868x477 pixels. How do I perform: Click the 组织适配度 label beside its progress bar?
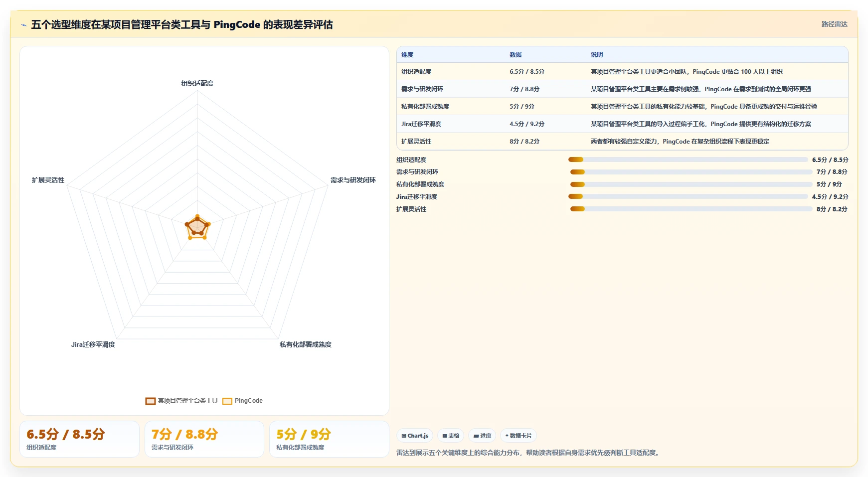[x=411, y=160]
